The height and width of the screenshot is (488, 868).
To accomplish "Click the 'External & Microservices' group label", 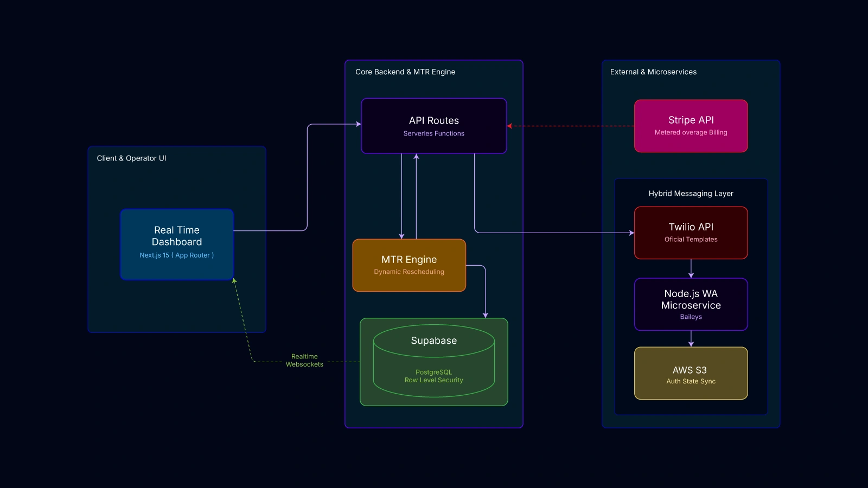I will click(x=653, y=72).
